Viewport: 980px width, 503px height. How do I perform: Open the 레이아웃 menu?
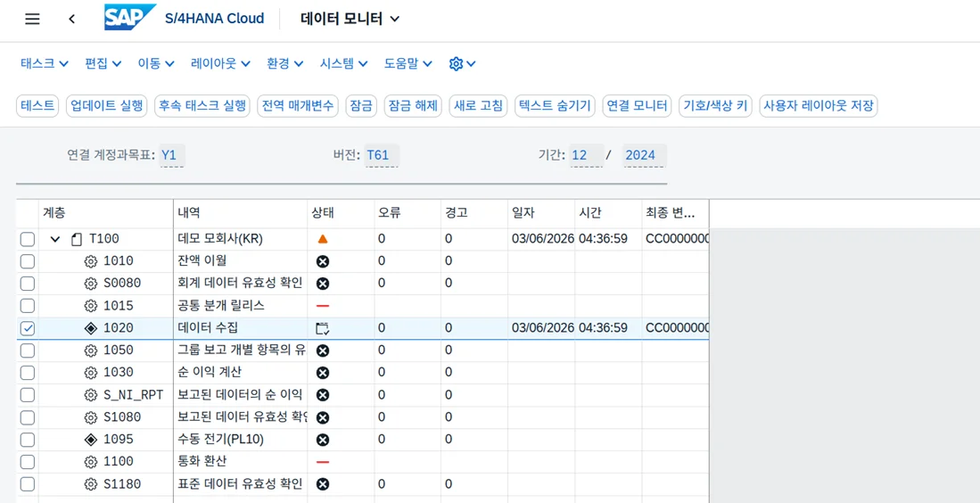tap(220, 63)
